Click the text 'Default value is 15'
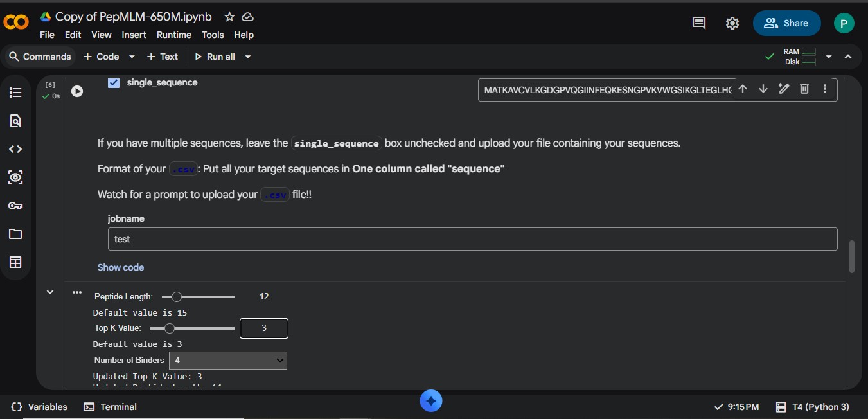The image size is (868, 419). click(x=140, y=312)
